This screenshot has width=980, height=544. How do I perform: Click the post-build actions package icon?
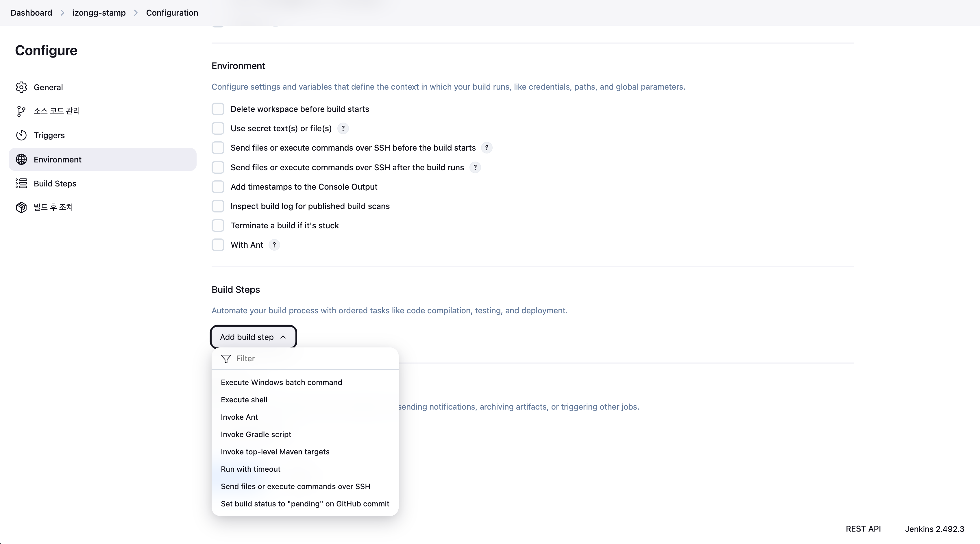click(x=21, y=207)
